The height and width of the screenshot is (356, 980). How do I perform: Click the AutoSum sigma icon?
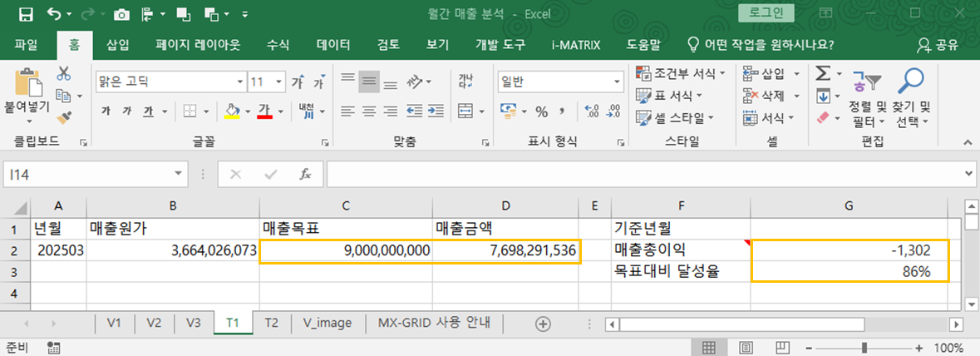822,74
